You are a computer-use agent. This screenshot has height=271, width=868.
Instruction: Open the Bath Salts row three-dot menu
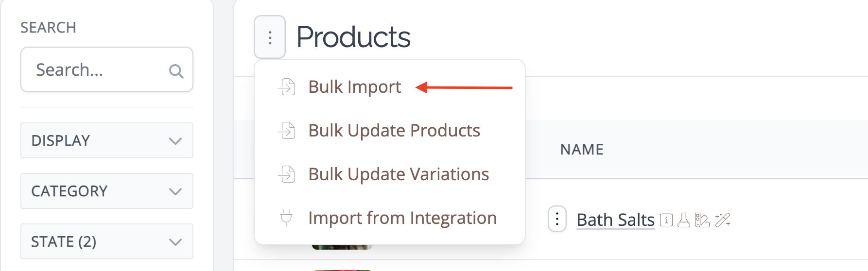(x=557, y=219)
